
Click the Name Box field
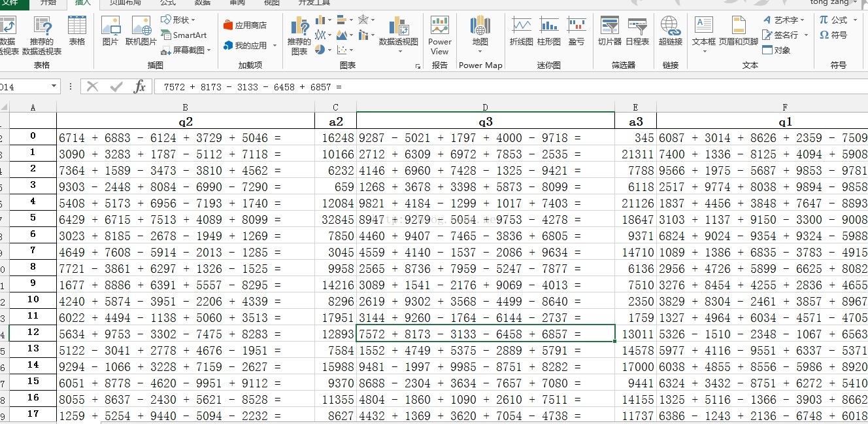point(24,86)
